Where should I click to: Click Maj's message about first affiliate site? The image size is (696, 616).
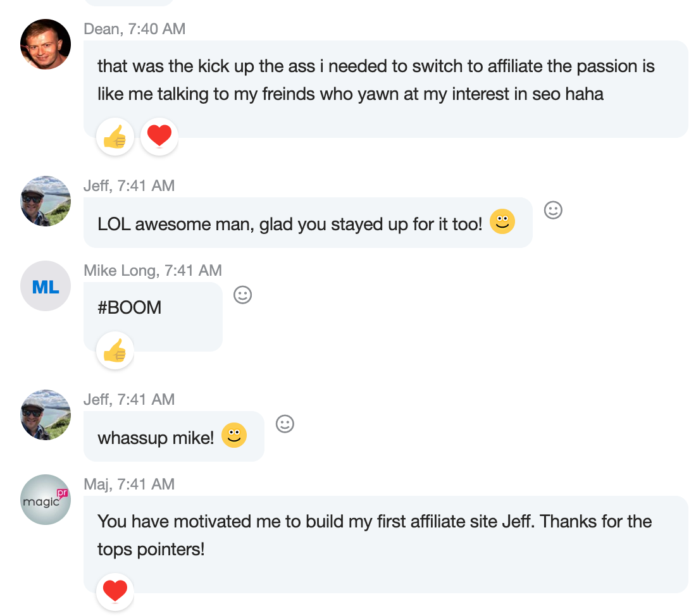pyautogui.click(x=375, y=535)
